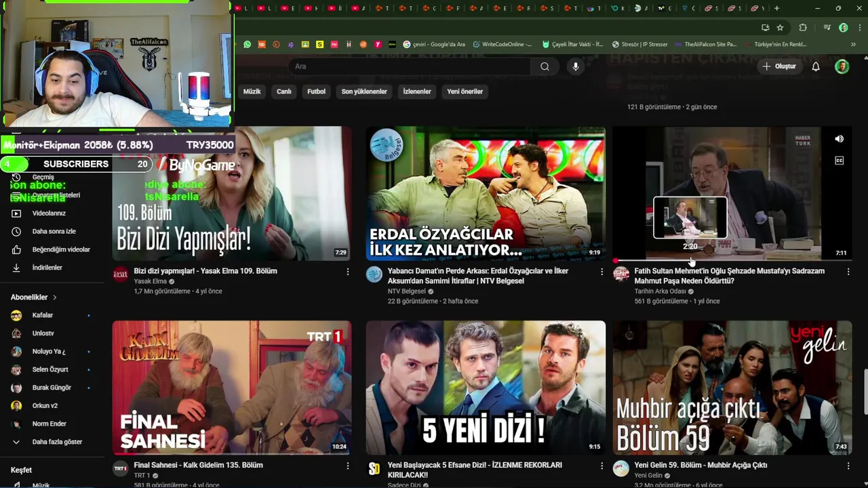Open more options for Fatih Sultan Mehmet video

(848, 272)
